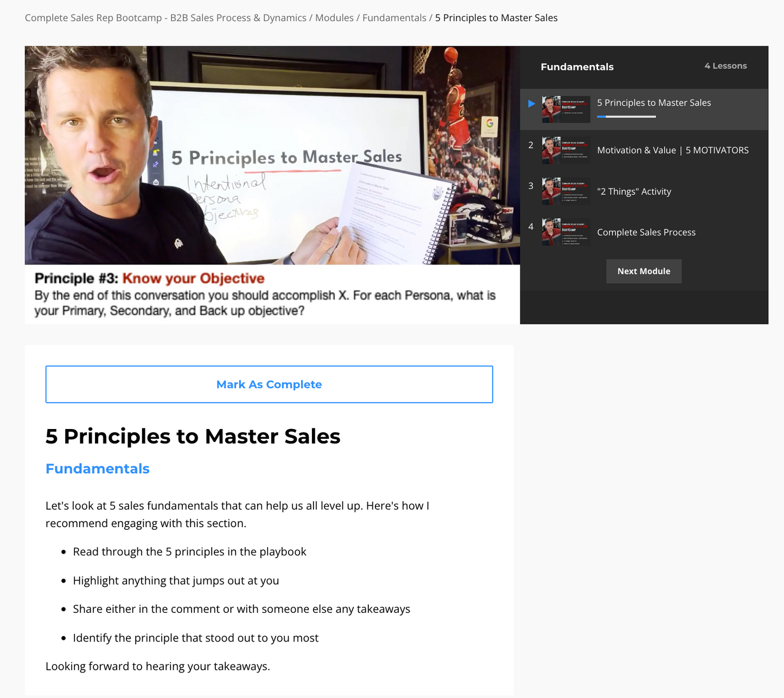Click the lesson progress bar under the first lesson

(x=626, y=117)
